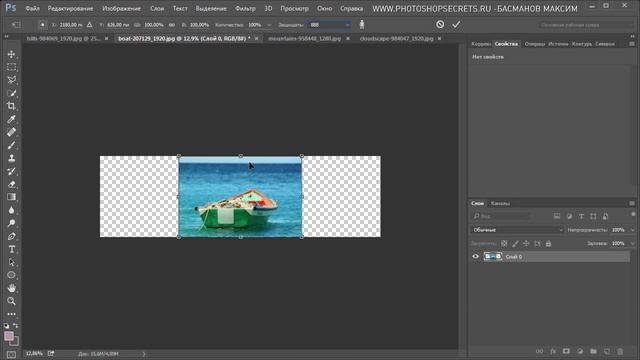
Task: Open the Редактирование menu
Action: tap(70, 9)
